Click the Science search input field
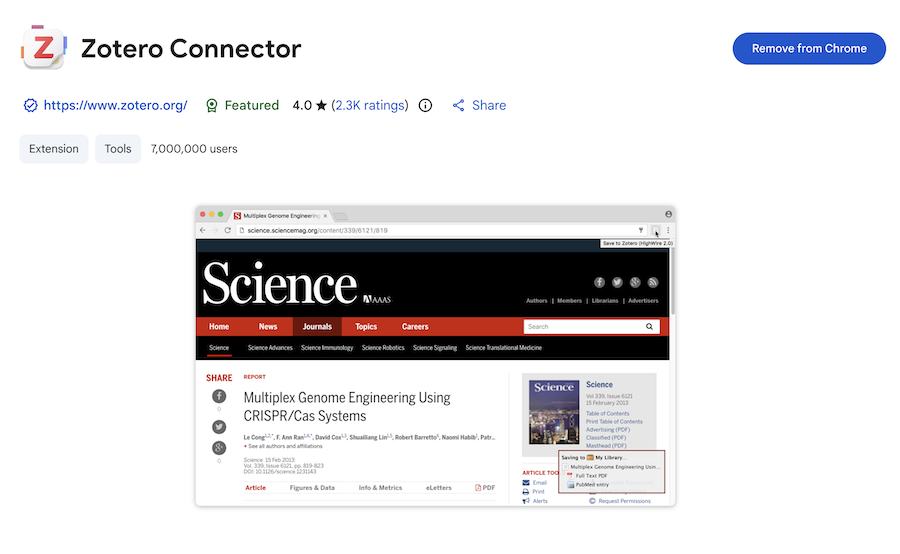 click(582, 327)
